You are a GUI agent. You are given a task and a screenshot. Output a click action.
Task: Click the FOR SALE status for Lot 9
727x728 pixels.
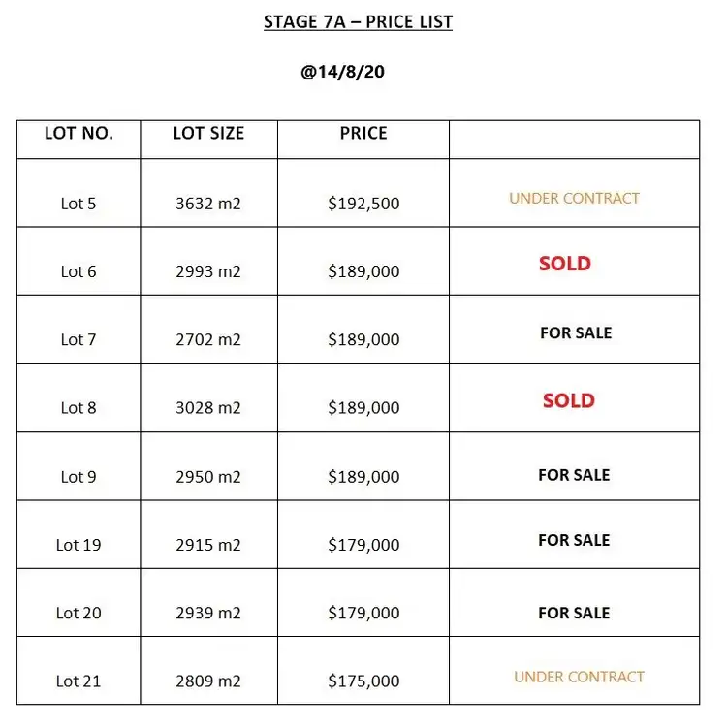(x=574, y=475)
